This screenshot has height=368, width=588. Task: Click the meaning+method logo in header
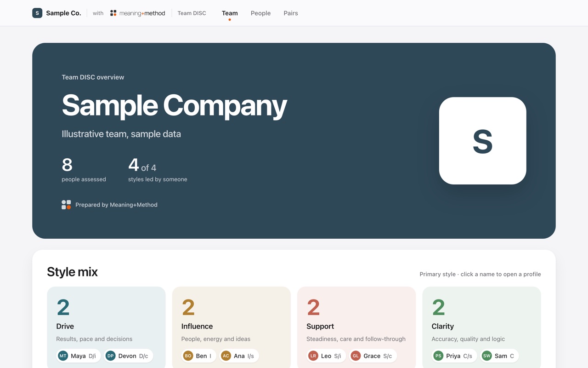point(137,13)
